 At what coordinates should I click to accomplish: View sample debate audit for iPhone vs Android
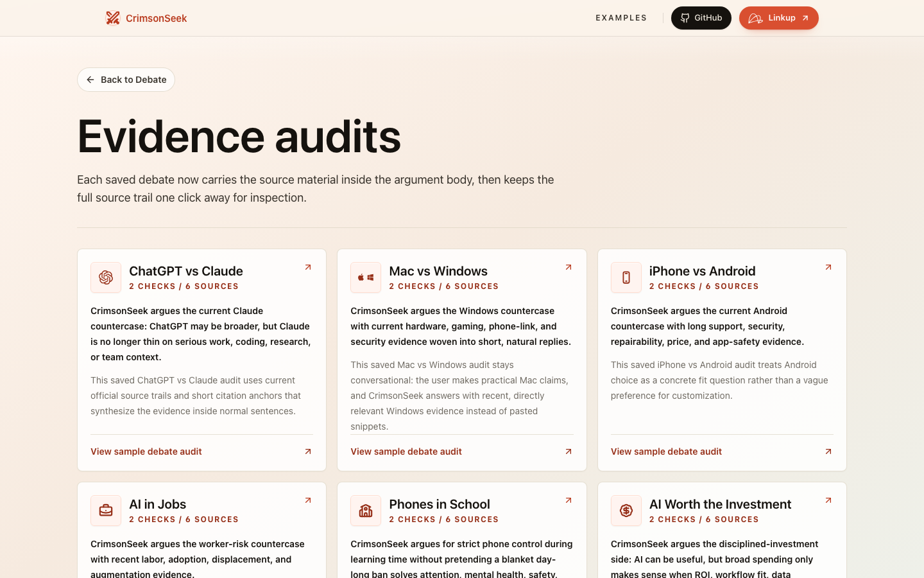[x=722, y=451]
